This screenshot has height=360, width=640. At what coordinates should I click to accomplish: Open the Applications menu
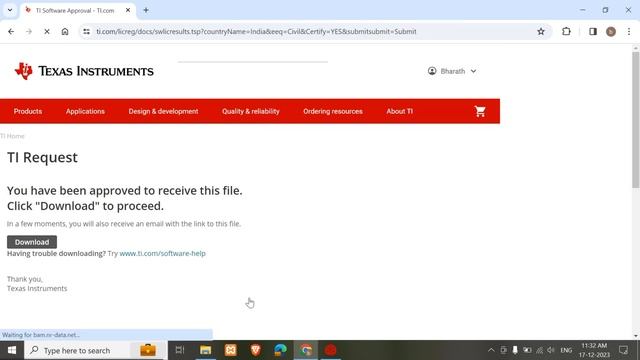tap(85, 111)
